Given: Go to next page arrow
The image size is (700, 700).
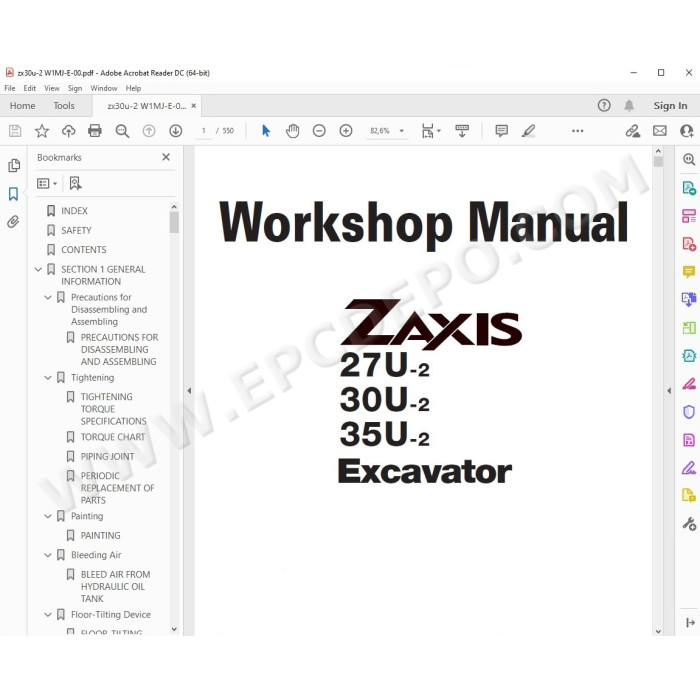Looking at the screenshot, I should point(175,131).
